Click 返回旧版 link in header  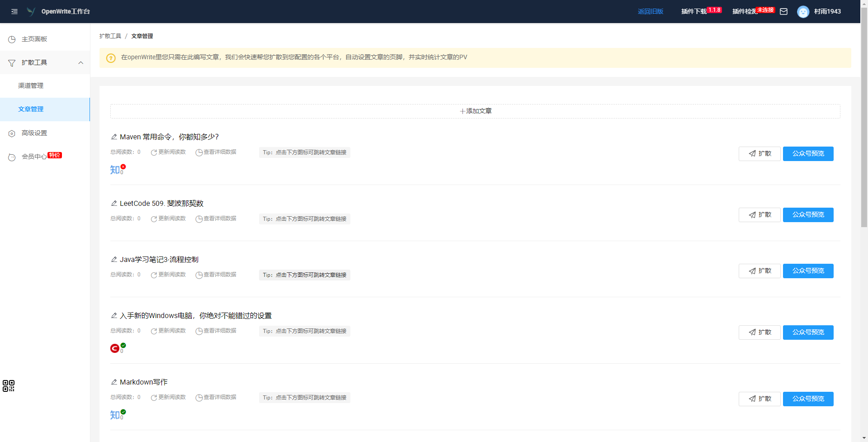(650, 11)
